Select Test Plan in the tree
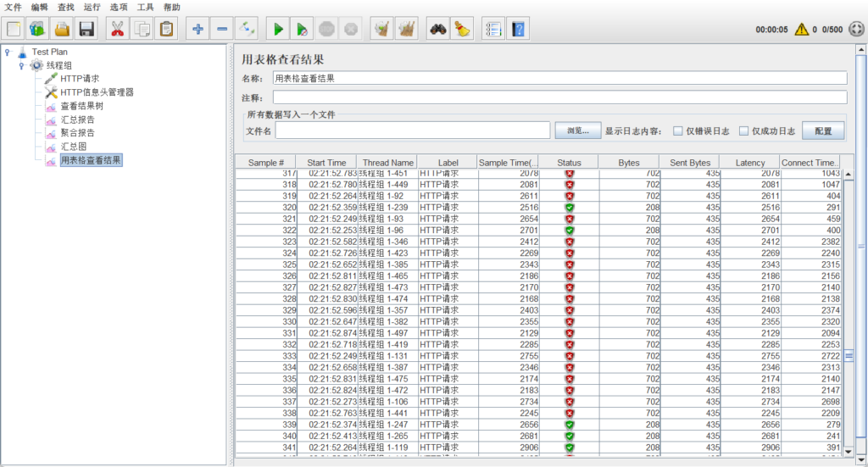 pos(49,52)
